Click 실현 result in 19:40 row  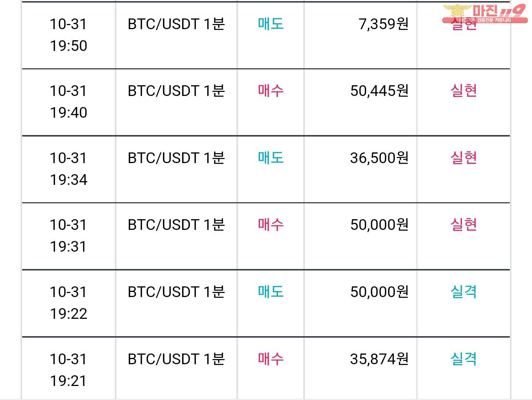coord(463,91)
